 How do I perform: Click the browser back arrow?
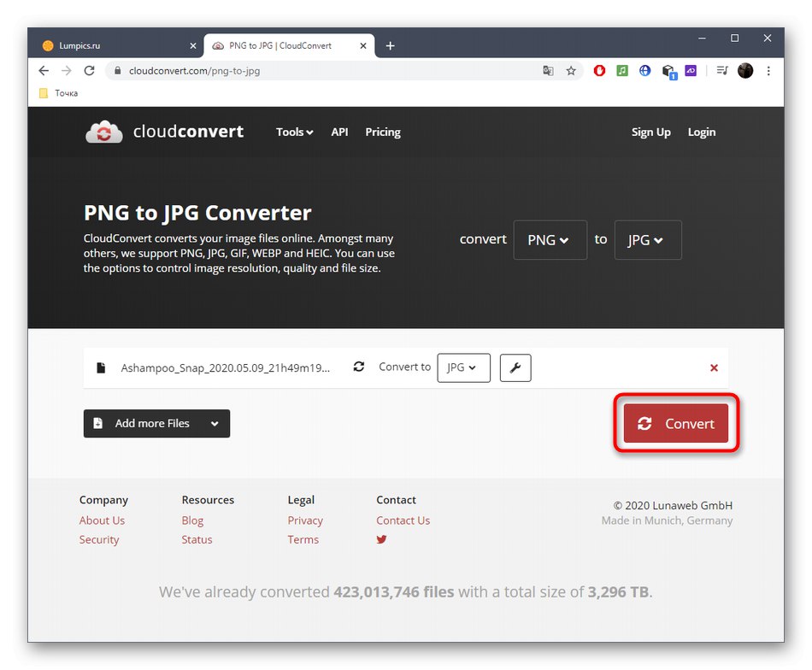pyautogui.click(x=44, y=71)
